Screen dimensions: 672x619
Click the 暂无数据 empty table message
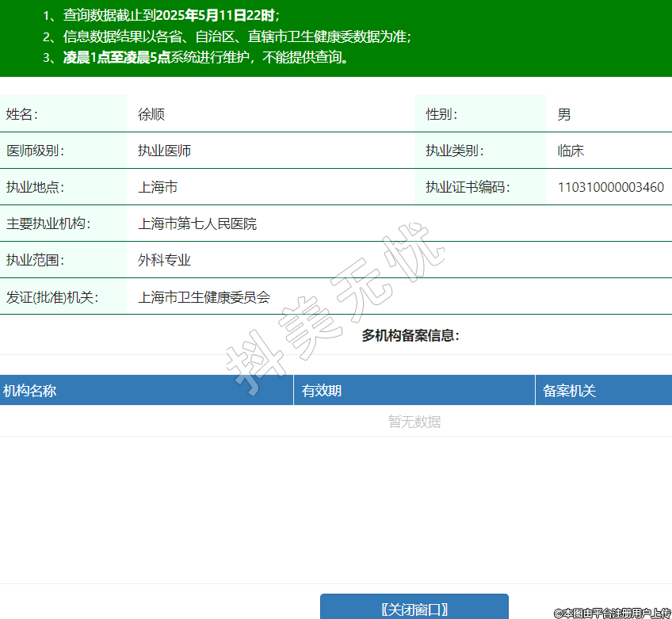(x=414, y=422)
